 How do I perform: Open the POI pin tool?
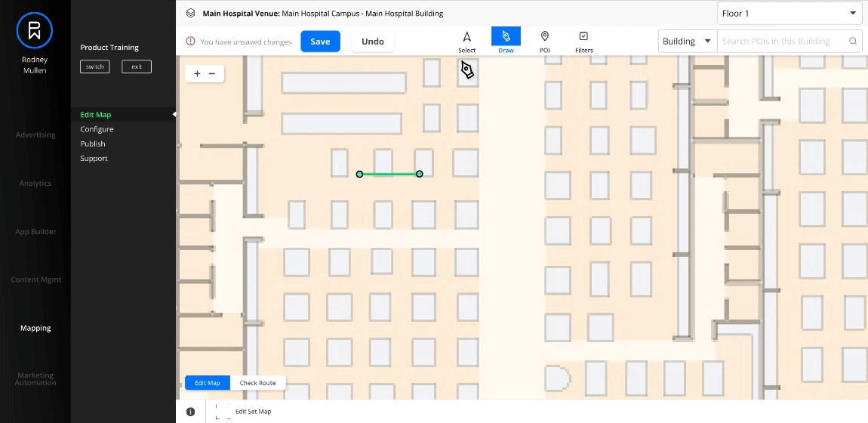coord(545,42)
